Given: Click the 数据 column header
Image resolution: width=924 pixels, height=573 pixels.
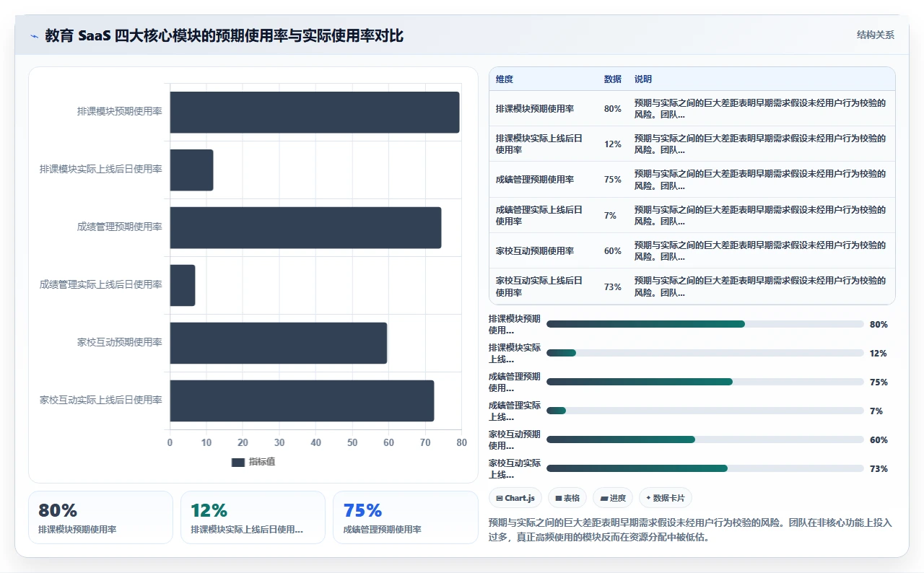Looking at the screenshot, I should 613,79.
